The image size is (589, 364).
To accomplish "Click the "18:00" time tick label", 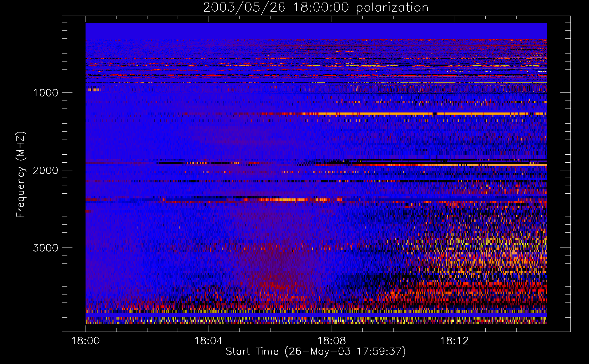I will (86, 341).
